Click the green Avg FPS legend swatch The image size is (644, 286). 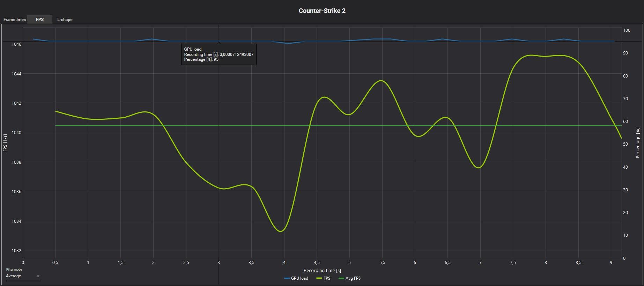(x=341, y=278)
